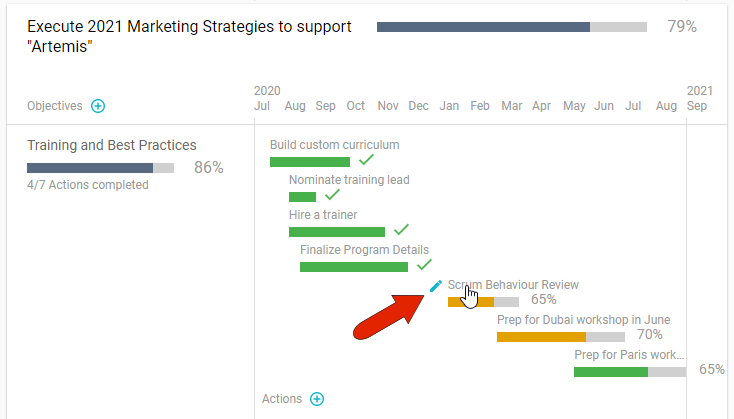Open Build custom curriculum action
This screenshot has width=734, height=419.
(334, 145)
